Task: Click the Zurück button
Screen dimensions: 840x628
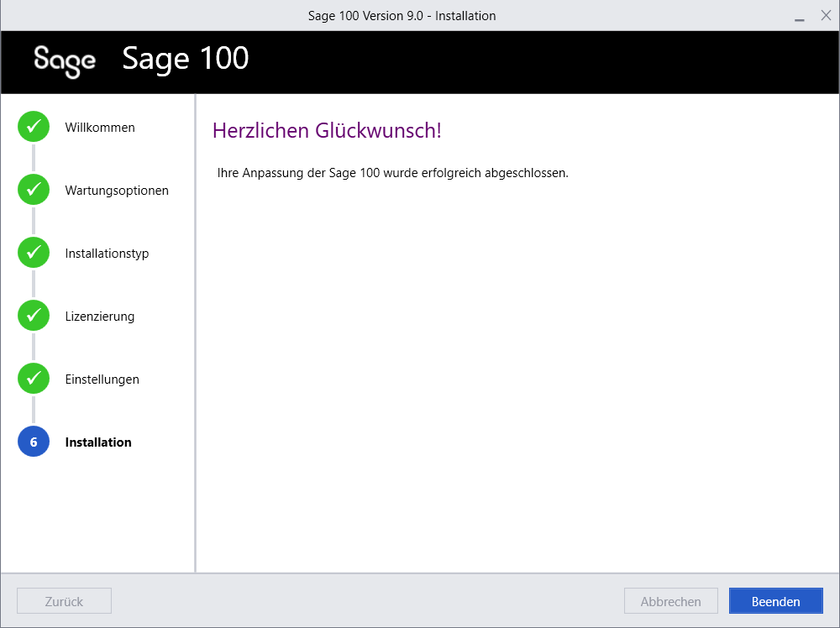Action: 65,600
